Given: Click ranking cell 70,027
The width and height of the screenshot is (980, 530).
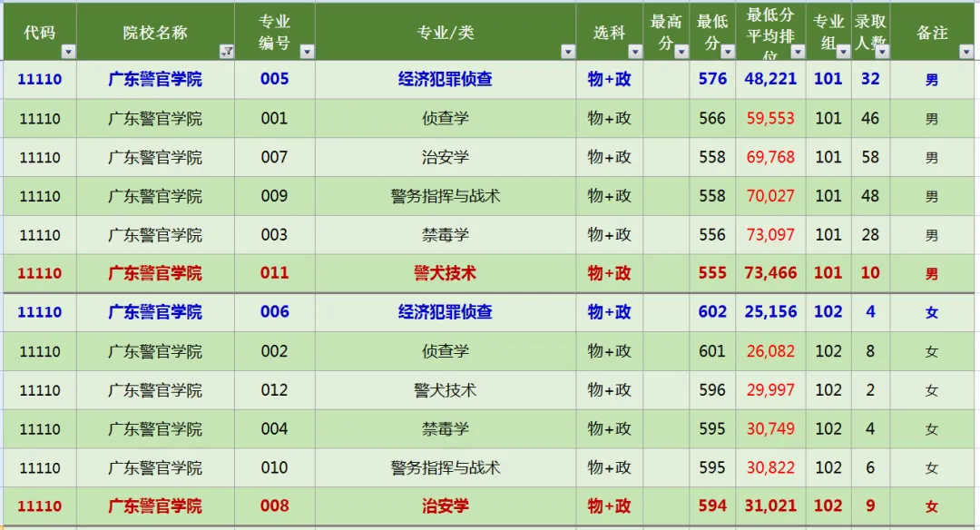Looking at the screenshot, I should (770, 196).
